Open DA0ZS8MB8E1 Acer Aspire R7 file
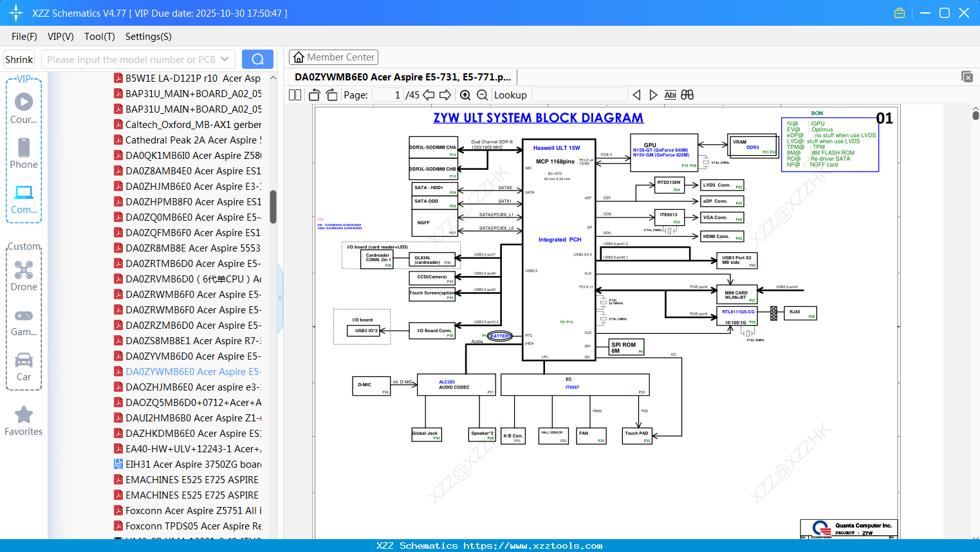 [187, 340]
